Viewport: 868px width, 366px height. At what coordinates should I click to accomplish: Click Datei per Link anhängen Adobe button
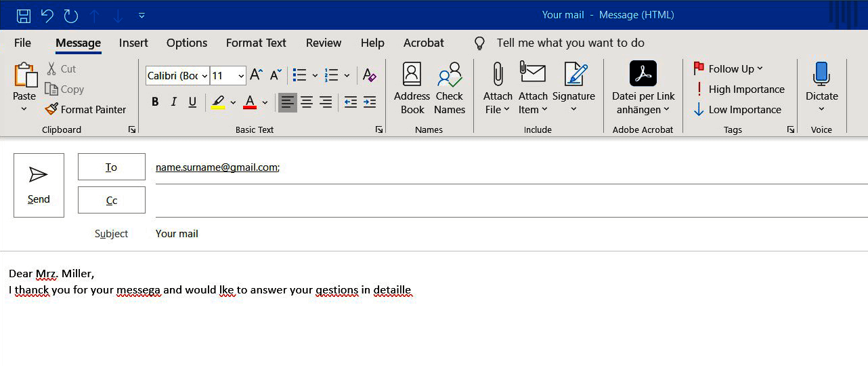click(643, 88)
